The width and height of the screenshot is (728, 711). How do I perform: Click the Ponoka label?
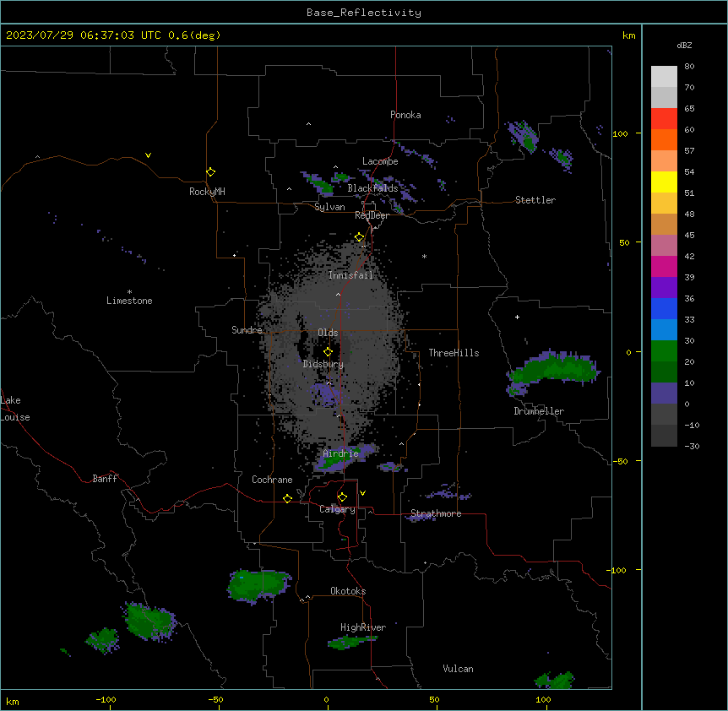[405, 115]
